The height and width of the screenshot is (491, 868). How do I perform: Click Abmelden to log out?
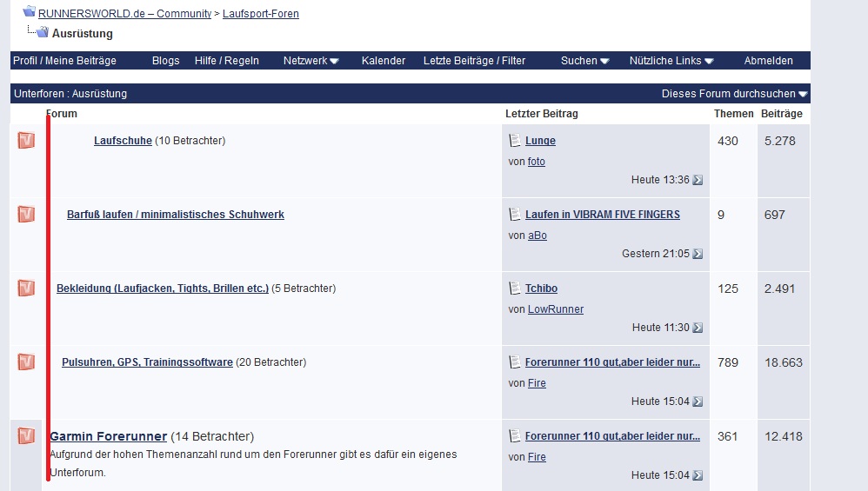pyautogui.click(x=768, y=61)
